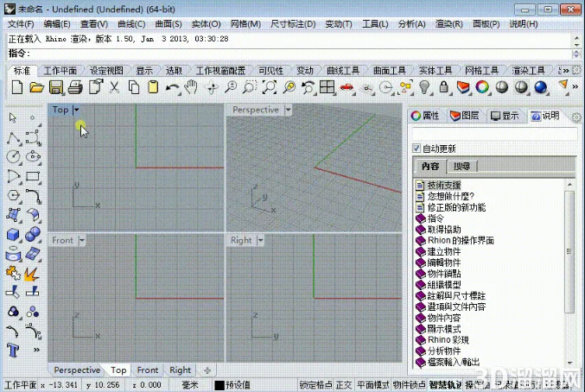Click the red car display icon
585x392 pixels.
click(347, 87)
